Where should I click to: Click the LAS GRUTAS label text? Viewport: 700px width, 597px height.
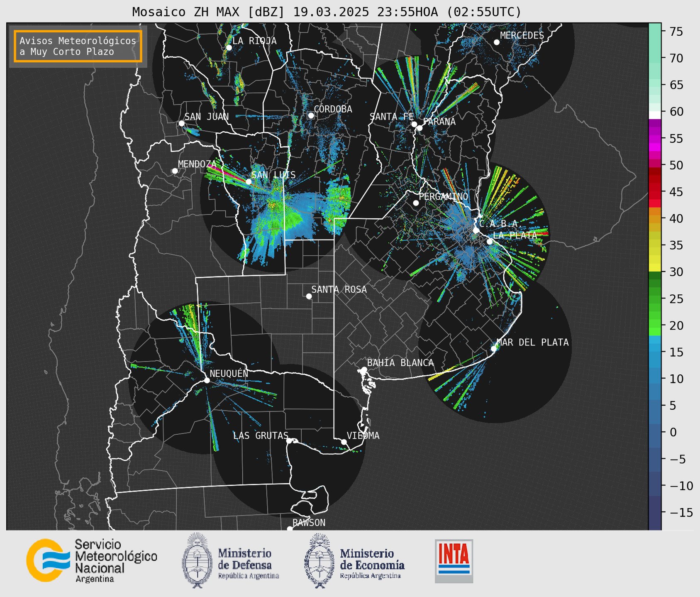(x=261, y=436)
